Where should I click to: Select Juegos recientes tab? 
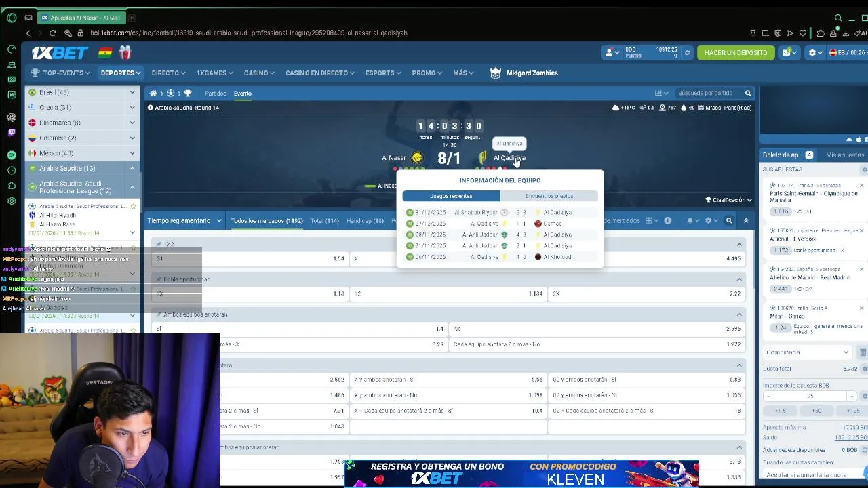[451, 196]
